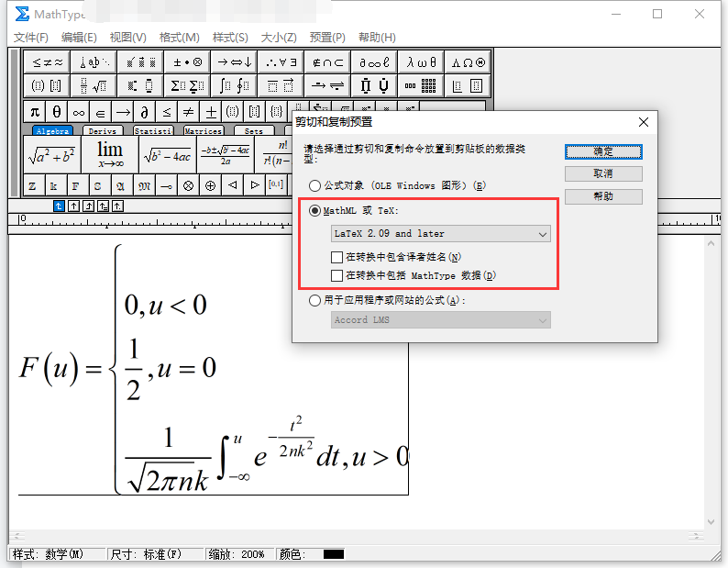Enable 在转换中包含译者姓名 checkbox
The image size is (728, 568).
[337, 257]
